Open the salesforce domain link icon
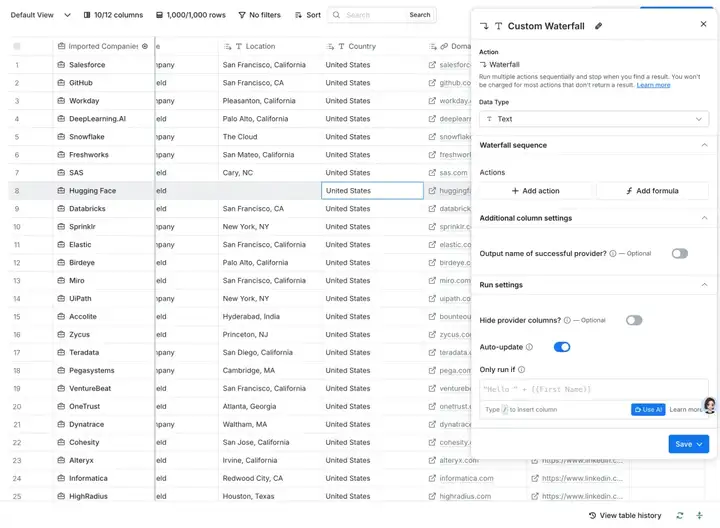 (432, 65)
